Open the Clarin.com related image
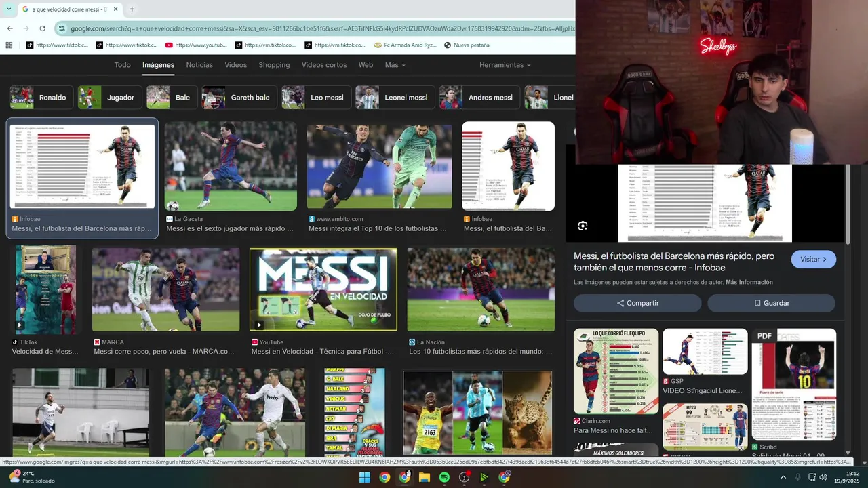The image size is (868, 488). [x=616, y=371]
